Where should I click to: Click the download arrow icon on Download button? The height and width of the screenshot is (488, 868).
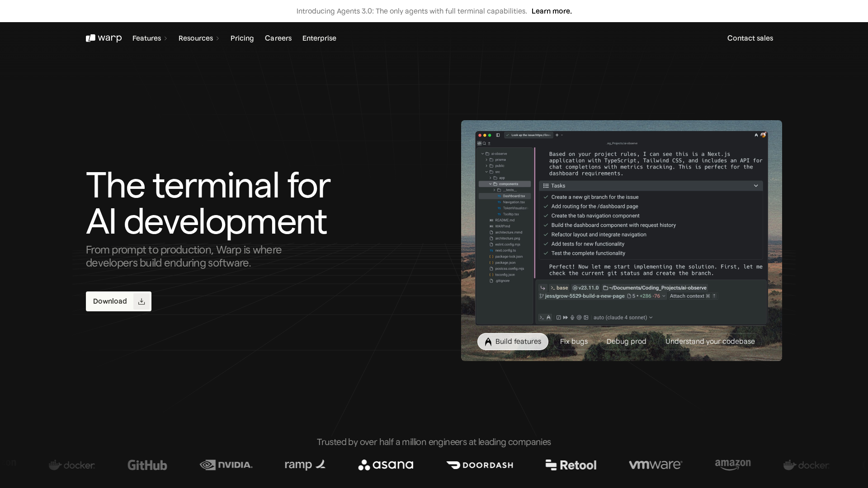pyautogui.click(x=142, y=301)
